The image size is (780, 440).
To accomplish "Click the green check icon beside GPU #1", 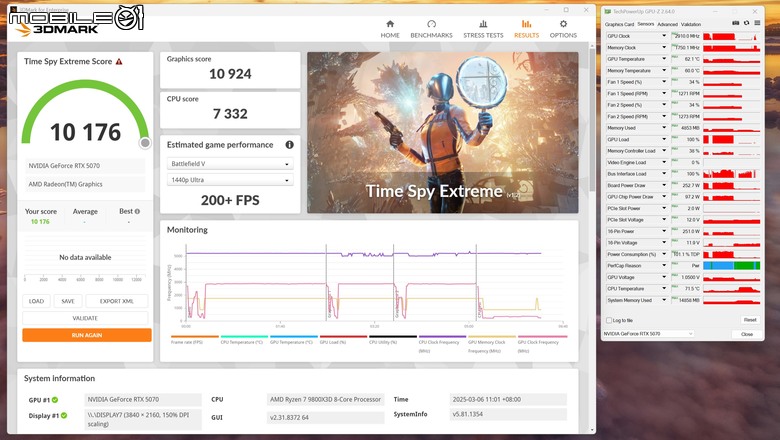I will coord(55,400).
